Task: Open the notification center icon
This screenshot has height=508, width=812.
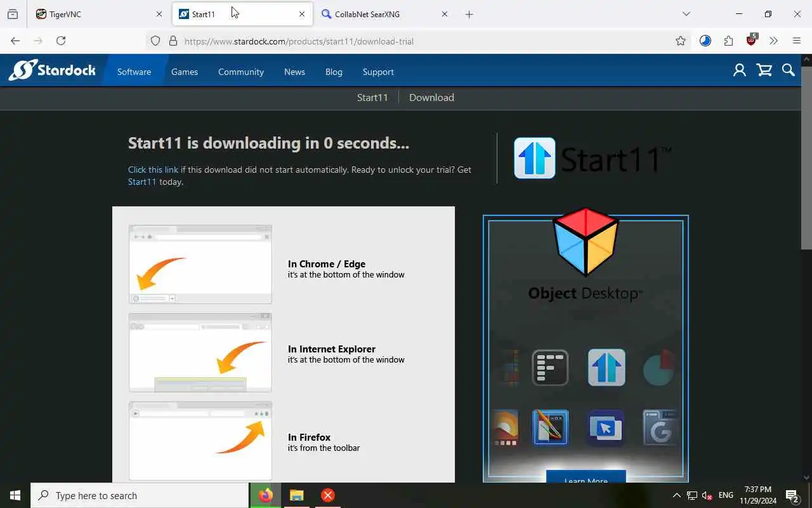Action: (x=792, y=495)
